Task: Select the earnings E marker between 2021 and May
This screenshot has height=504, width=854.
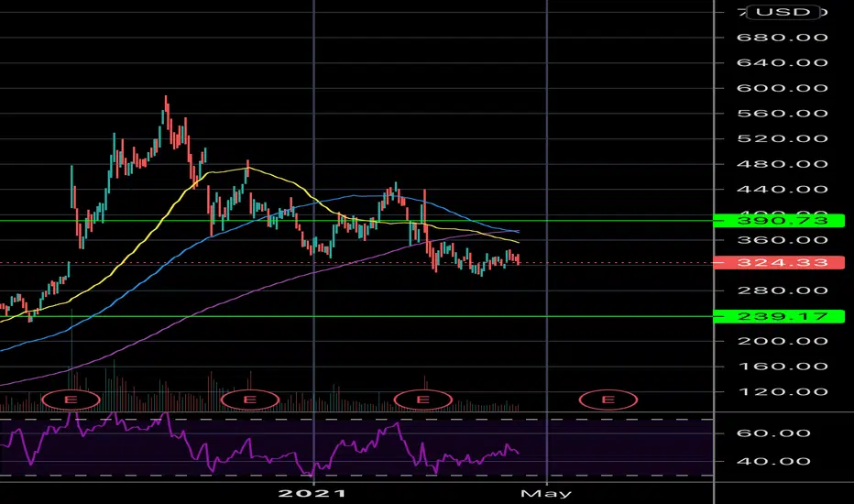Action: coord(423,400)
